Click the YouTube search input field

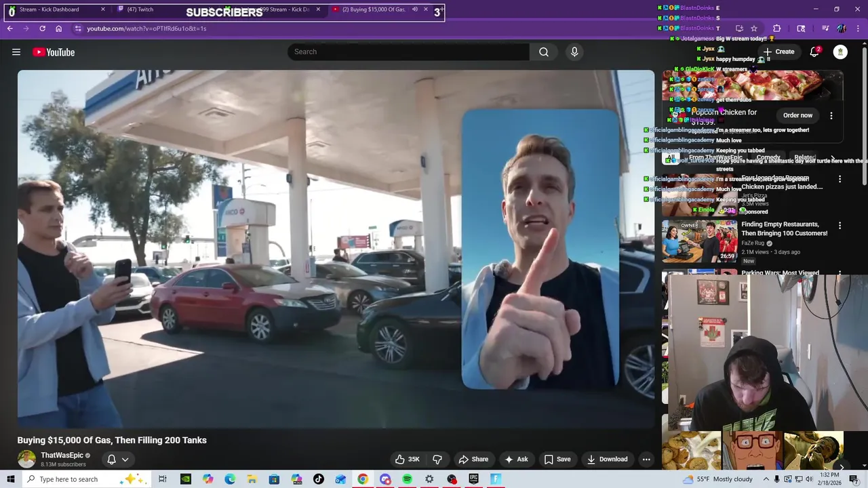408,52
